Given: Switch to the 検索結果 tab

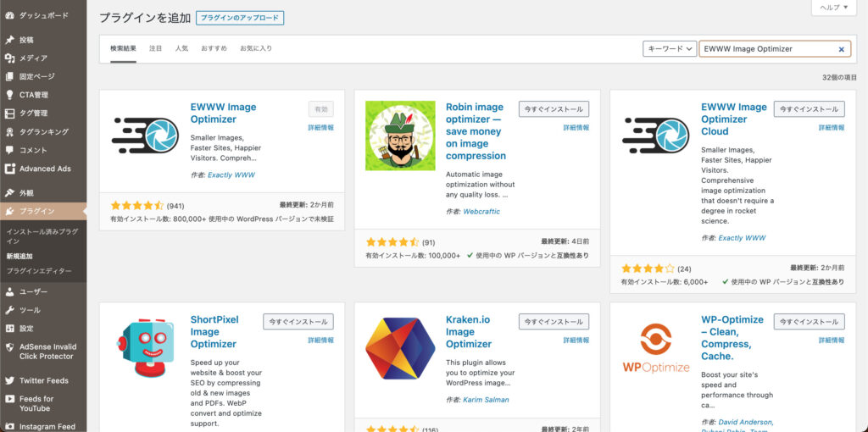Looking at the screenshot, I should pos(123,48).
